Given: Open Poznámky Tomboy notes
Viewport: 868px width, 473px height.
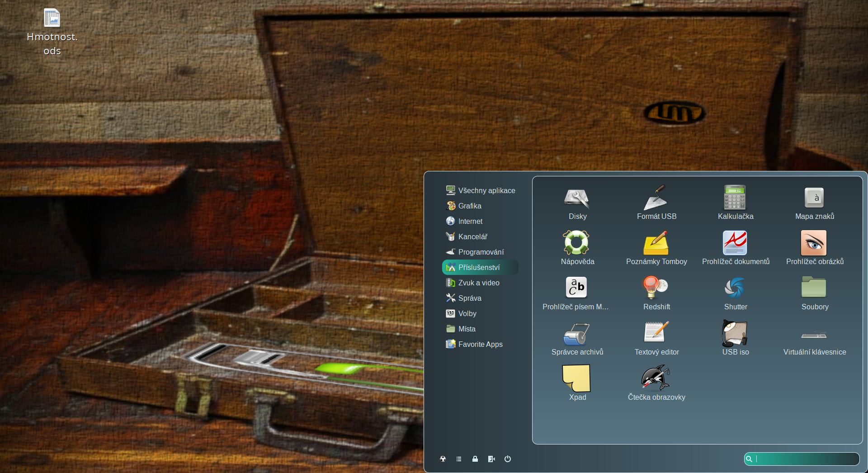Looking at the screenshot, I should click(656, 247).
